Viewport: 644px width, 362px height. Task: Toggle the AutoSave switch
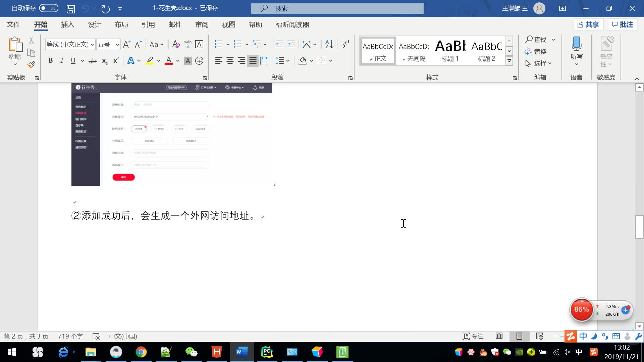(x=49, y=8)
